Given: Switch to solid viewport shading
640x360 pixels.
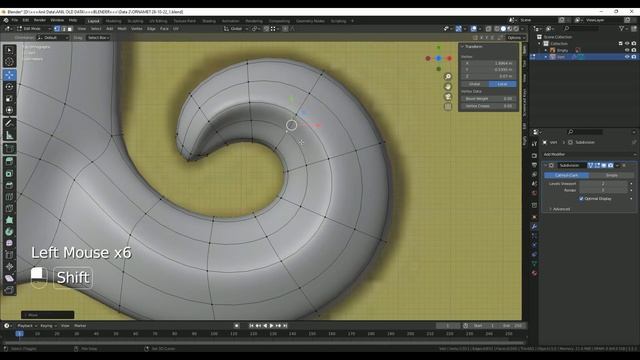Looking at the screenshot, I should pyautogui.click(x=503, y=29).
